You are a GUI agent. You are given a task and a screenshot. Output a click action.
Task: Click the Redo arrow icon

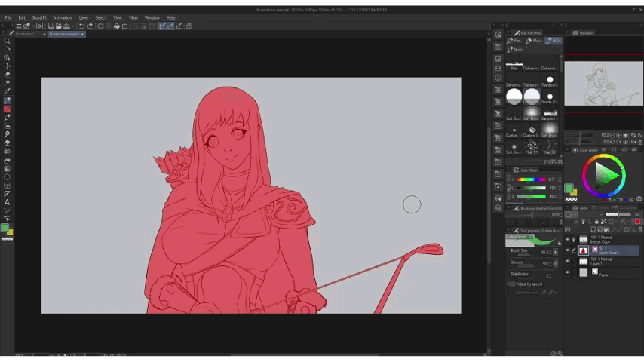point(90,26)
